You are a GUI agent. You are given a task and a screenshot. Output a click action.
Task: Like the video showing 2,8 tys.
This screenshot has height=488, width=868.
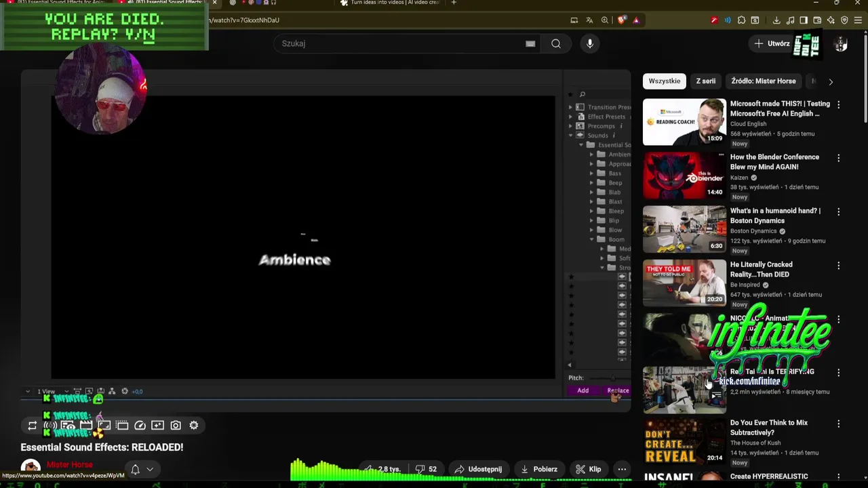click(x=383, y=469)
